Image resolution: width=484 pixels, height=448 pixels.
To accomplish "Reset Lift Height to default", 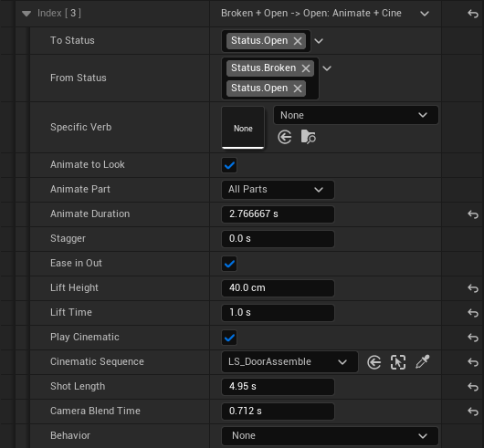I will click(473, 288).
